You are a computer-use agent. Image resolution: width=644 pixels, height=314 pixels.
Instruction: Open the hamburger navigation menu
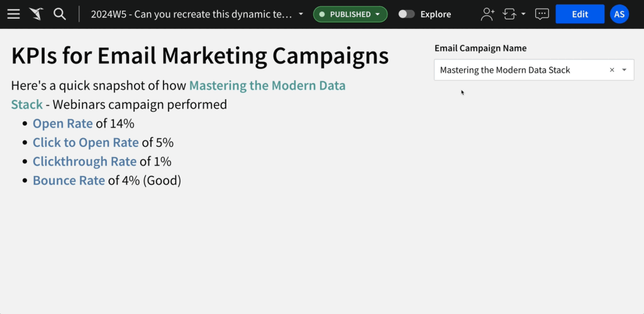(x=13, y=14)
